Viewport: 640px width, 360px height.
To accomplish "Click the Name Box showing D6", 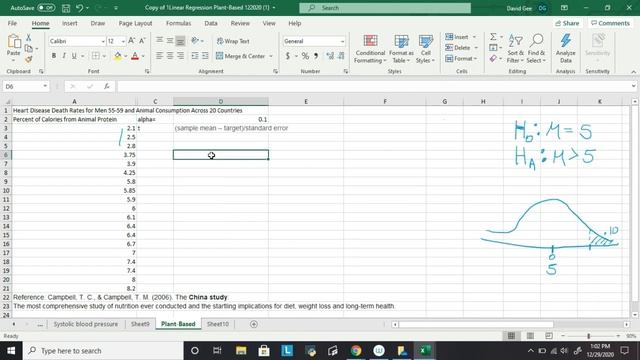I will pos(25,87).
